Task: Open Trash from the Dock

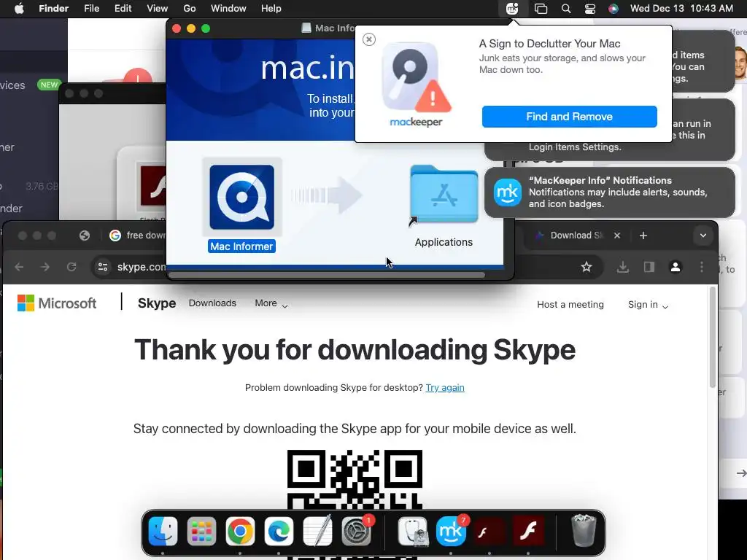Action: coord(584,531)
